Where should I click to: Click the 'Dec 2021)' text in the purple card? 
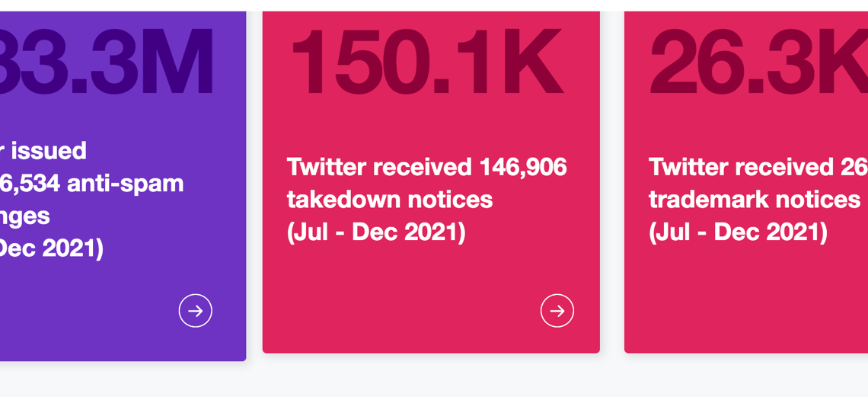[52, 250]
